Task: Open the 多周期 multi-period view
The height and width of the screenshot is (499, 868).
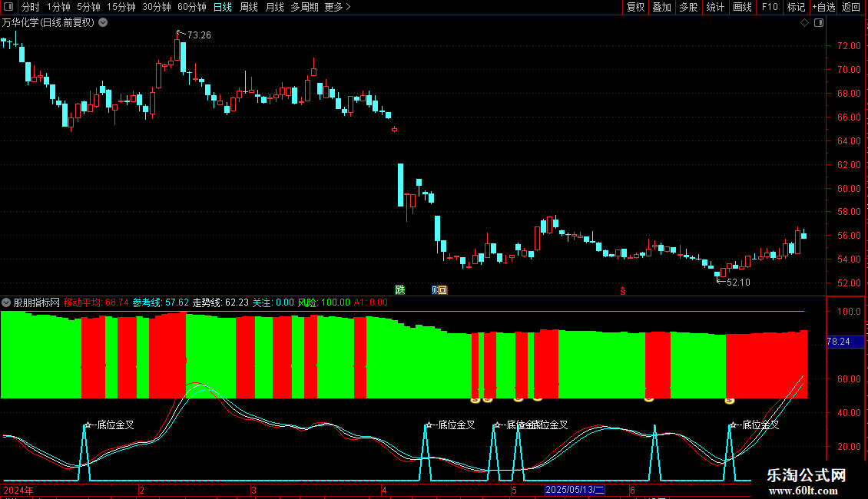Action: [304, 7]
